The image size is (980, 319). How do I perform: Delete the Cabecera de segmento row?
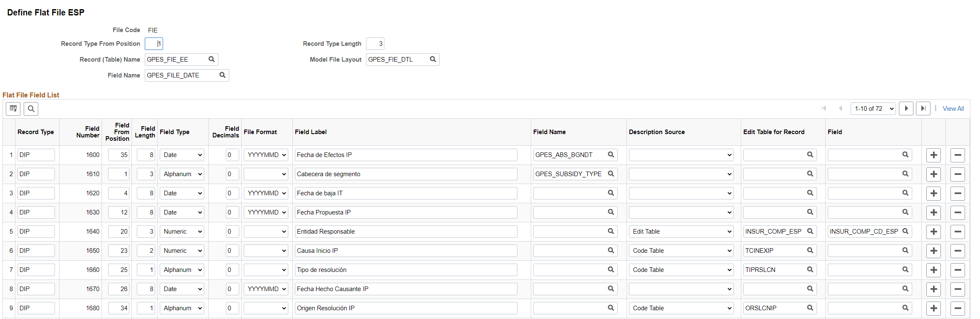958,174
